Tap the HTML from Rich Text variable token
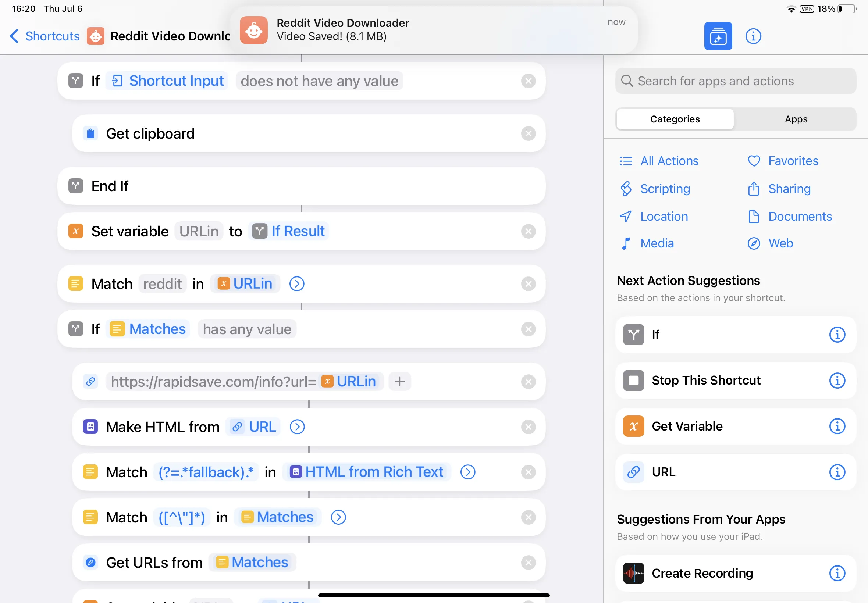Image resolution: width=868 pixels, height=603 pixels. (367, 472)
